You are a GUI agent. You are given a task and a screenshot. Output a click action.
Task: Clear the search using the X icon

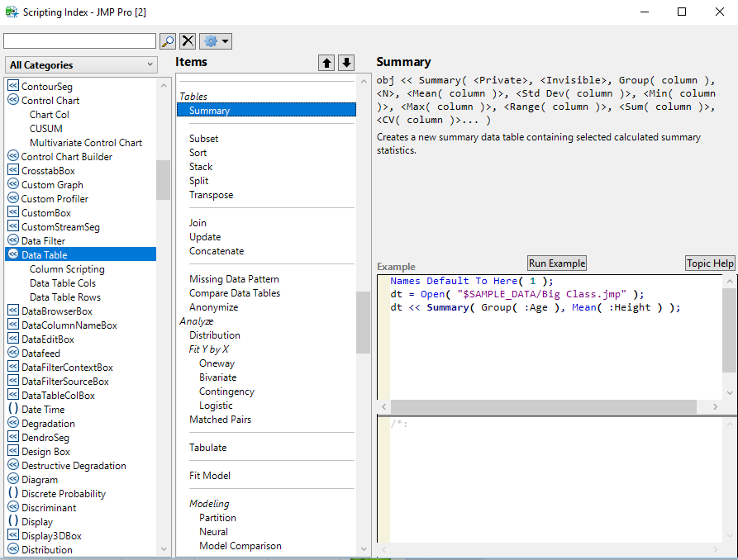186,40
